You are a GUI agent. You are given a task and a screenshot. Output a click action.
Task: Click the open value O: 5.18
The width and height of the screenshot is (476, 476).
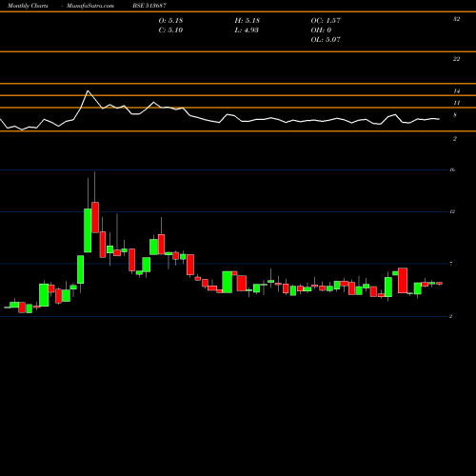[170, 21]
